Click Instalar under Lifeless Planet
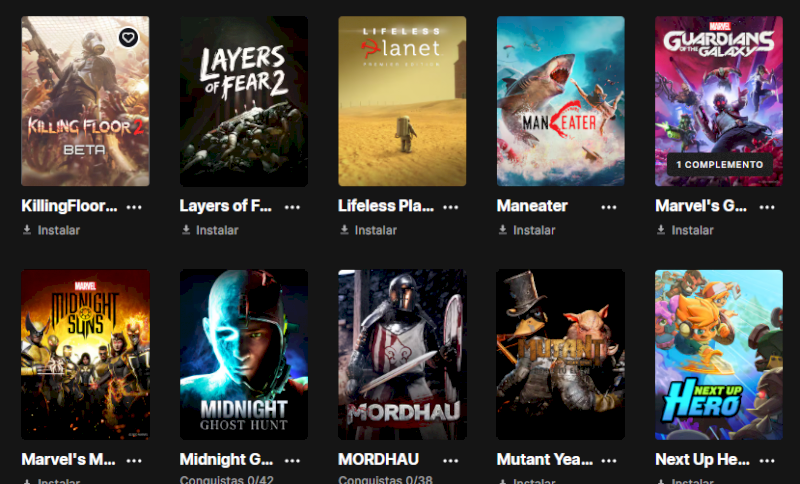Viewport: 800px width, 484px height. tap(369, 230)
